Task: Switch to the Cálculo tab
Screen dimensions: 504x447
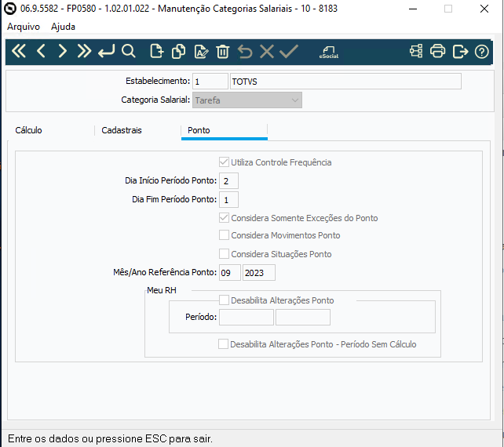Action: [x=28, y=130]
